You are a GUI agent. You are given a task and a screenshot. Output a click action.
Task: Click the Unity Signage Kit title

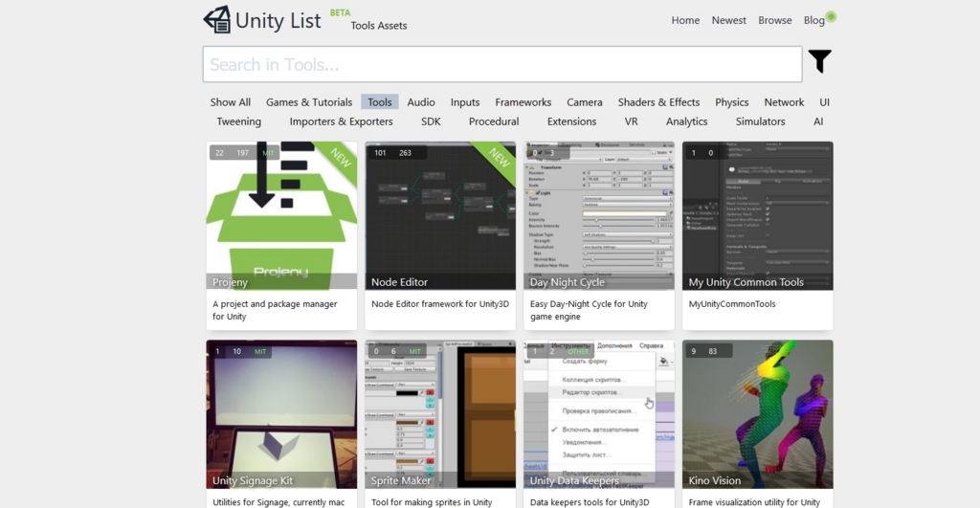[253, 481]
